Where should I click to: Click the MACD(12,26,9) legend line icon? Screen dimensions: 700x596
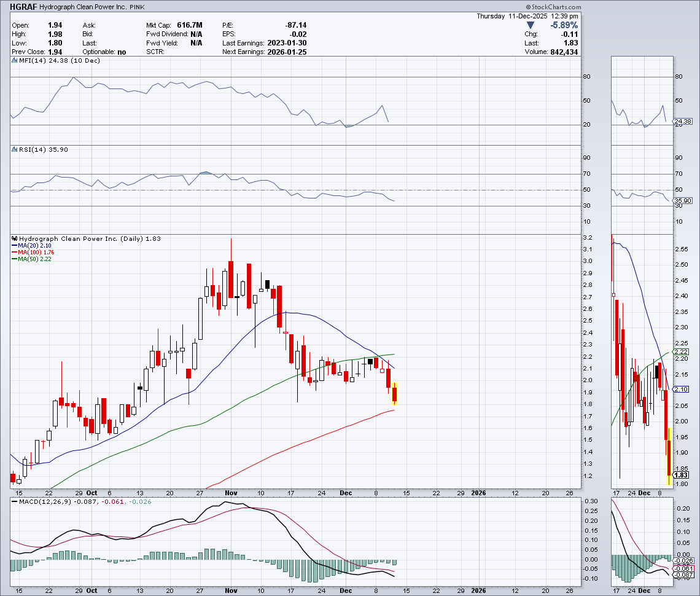15,502
